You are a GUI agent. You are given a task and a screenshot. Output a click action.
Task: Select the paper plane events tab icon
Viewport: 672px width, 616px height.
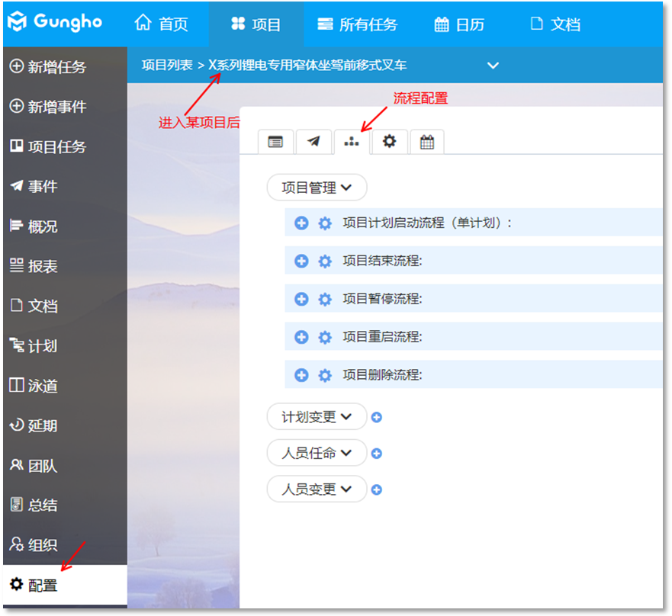click(313, 142)
